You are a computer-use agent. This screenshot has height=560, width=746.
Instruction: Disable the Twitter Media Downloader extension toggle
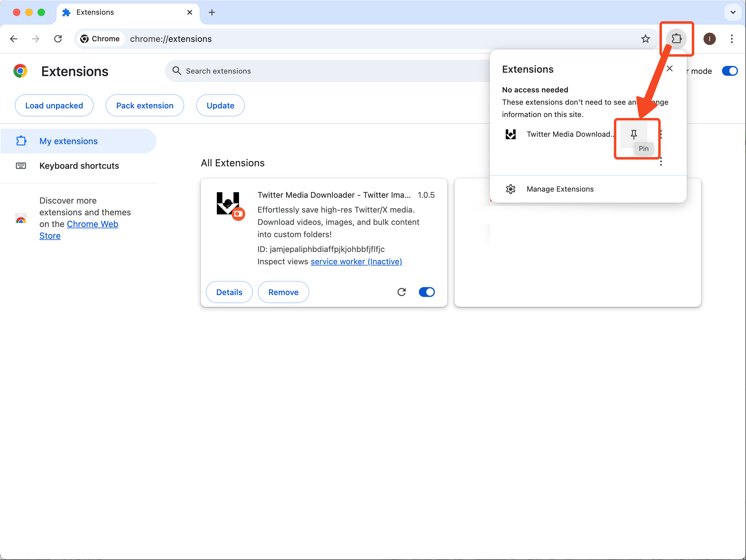coord(427,292)
